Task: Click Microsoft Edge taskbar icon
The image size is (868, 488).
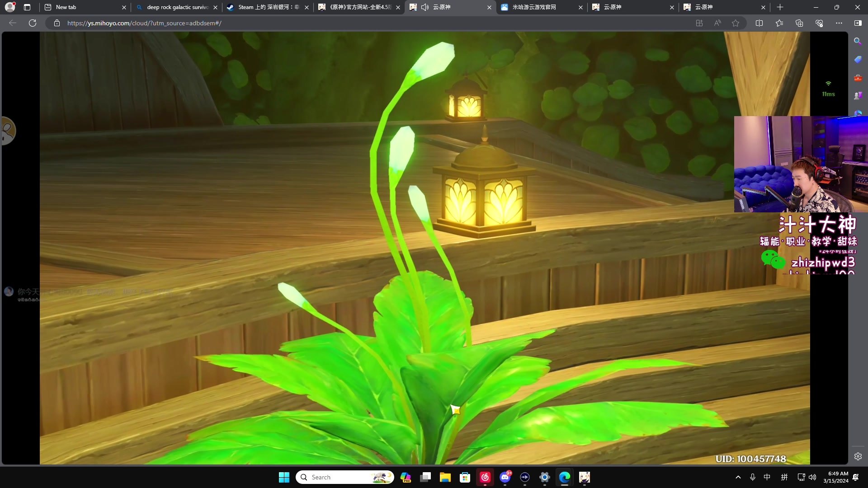Action: point(565,477)
